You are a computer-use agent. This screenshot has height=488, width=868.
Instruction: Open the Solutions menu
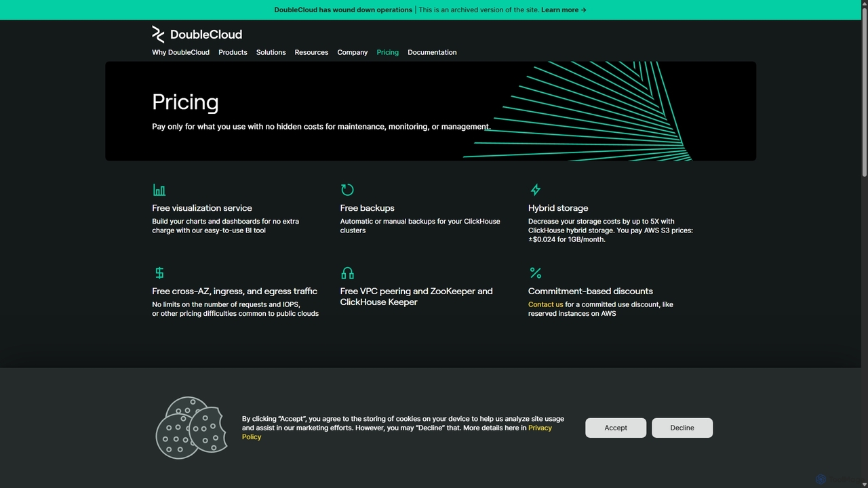point(271,52)
